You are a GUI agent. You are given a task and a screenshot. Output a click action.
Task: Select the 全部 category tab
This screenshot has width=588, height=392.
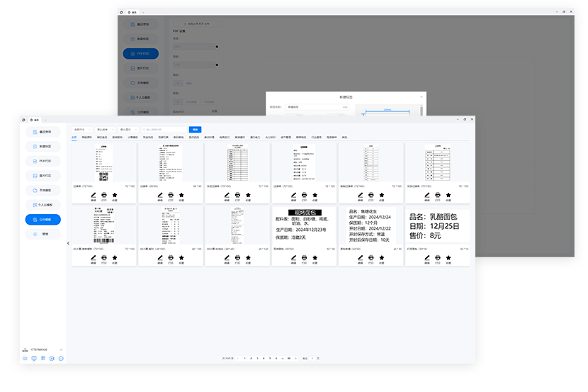pyautogui.click(x=75, y=138)
